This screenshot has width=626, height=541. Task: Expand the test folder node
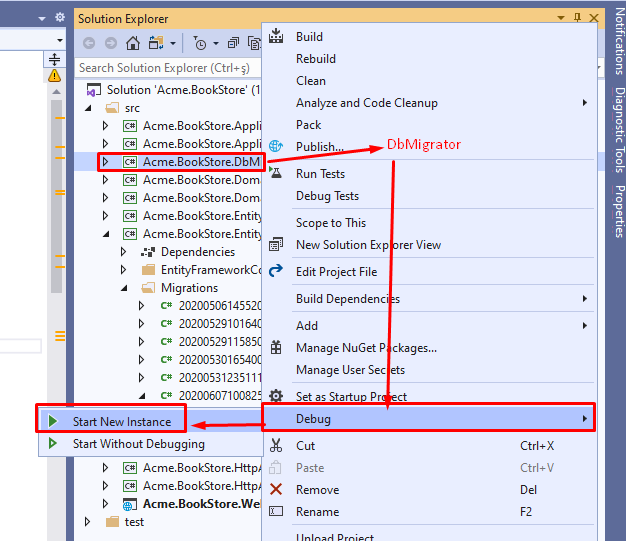[x=88, y=522]
